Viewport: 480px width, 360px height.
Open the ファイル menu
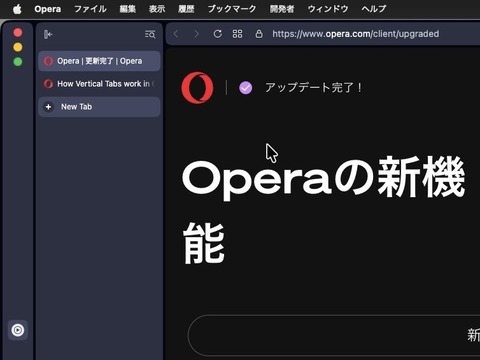90,9
